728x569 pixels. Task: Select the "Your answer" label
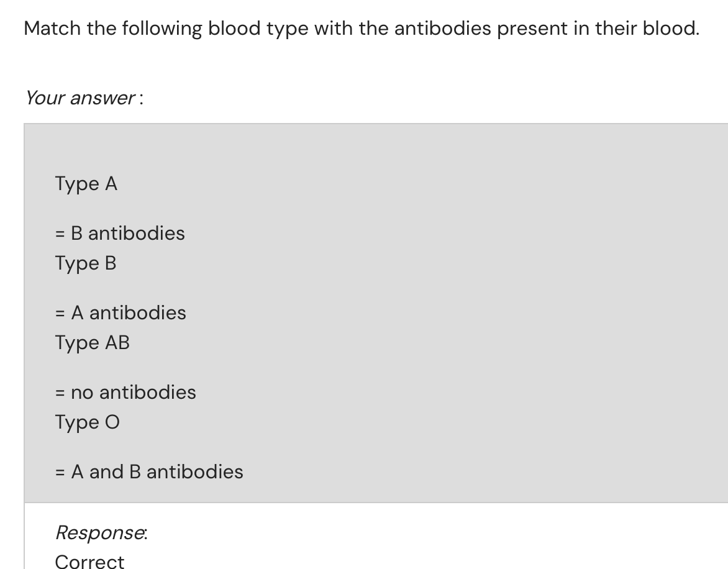point(81,98)
